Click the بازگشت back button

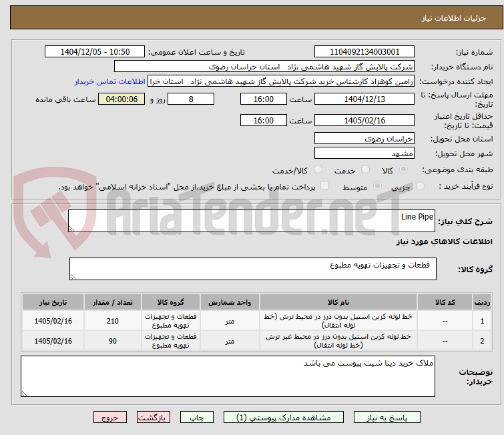click(154, 418)
